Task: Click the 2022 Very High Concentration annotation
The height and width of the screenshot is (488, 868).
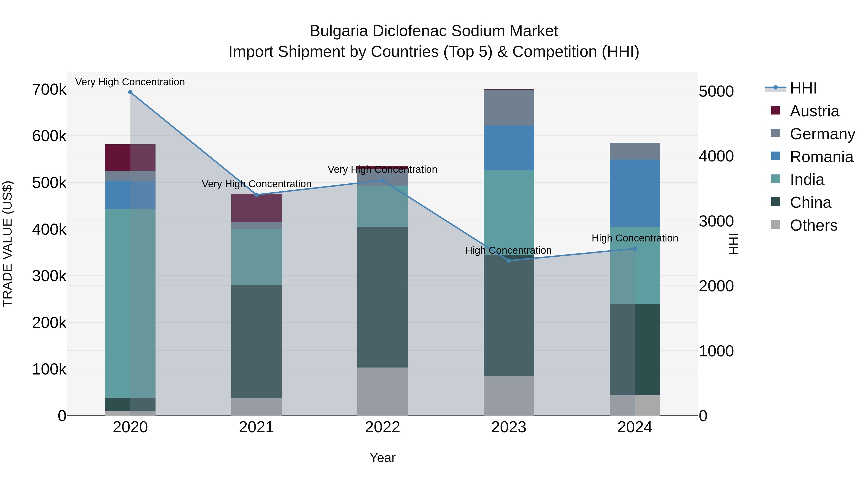Action: pos(382,169)
